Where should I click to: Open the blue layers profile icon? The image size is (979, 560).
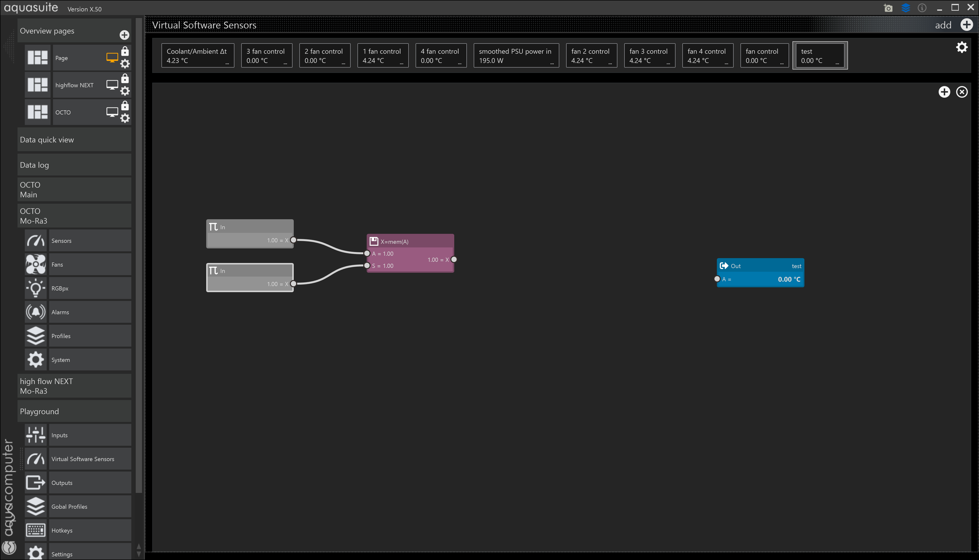(x=906, y=8)
